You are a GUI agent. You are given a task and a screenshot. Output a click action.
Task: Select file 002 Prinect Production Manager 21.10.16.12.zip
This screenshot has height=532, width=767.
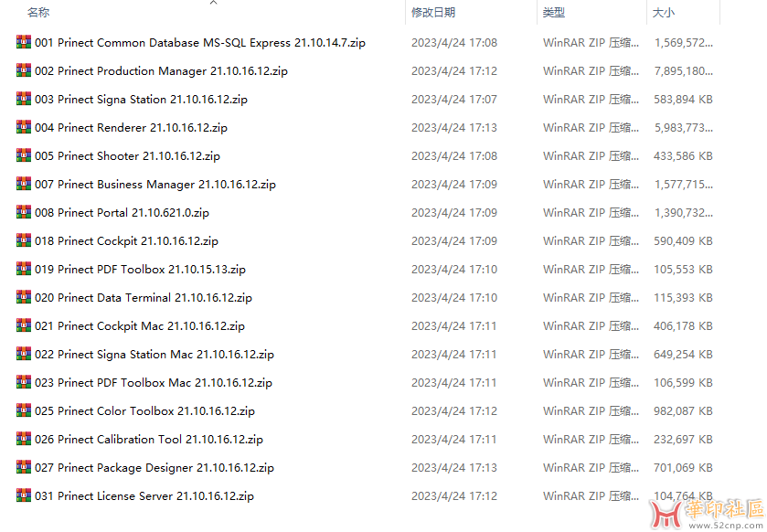pyautogui.click(x=161, y=71)
